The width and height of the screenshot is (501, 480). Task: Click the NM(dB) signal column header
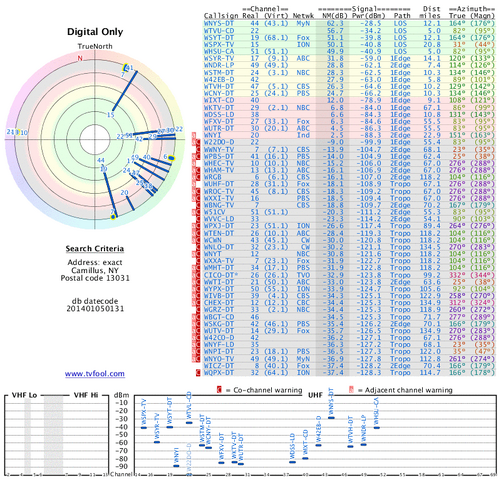coord(333,16)
